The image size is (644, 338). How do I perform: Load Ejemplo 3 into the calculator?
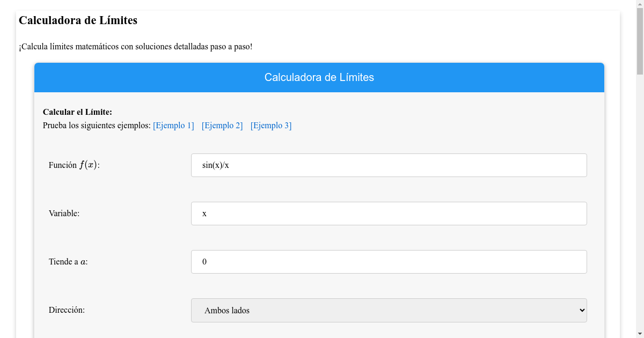pos(270,125)
